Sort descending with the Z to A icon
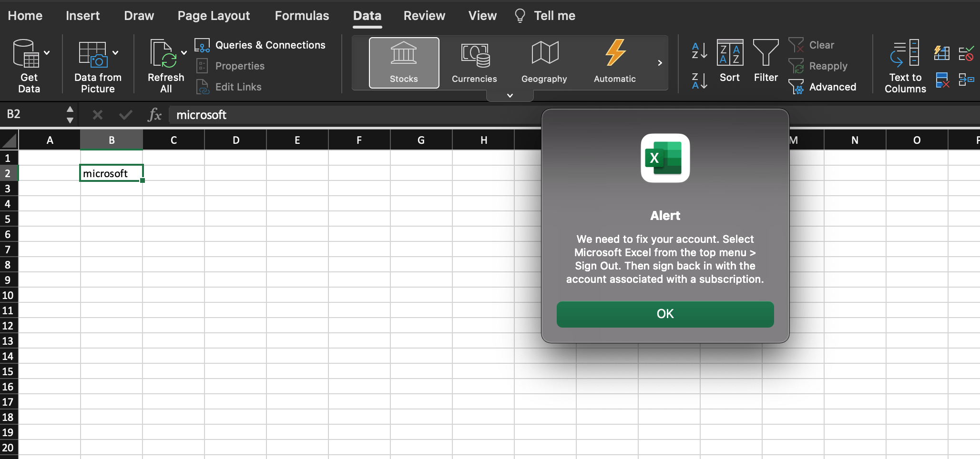The image size is (980, 459). click(x=699, y=81)
